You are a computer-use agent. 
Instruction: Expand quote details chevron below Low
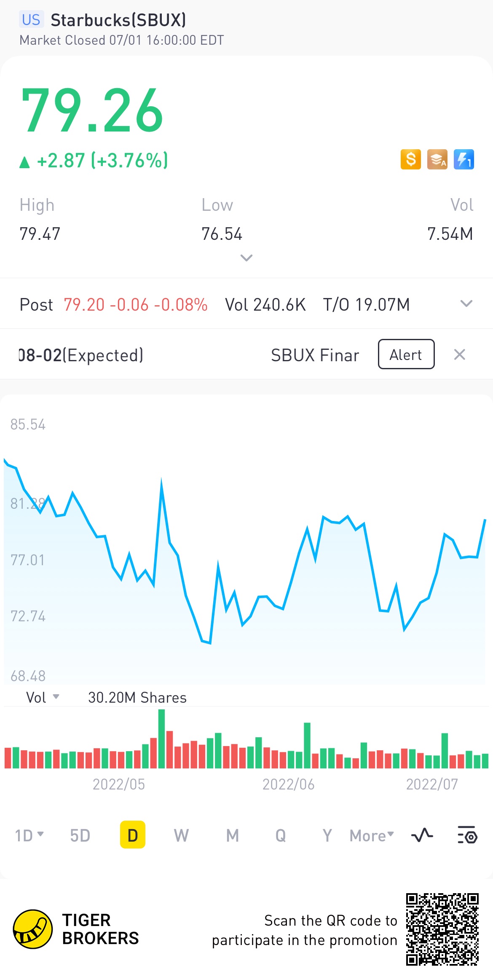[x=246, y=258]
